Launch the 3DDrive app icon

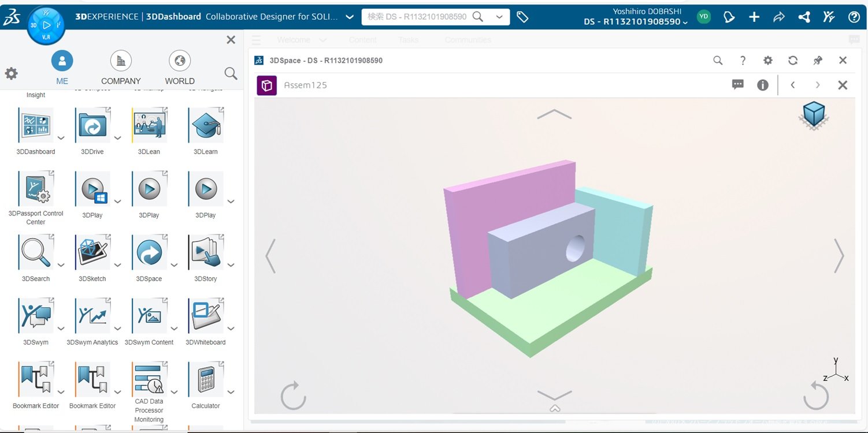click(92, 125)
